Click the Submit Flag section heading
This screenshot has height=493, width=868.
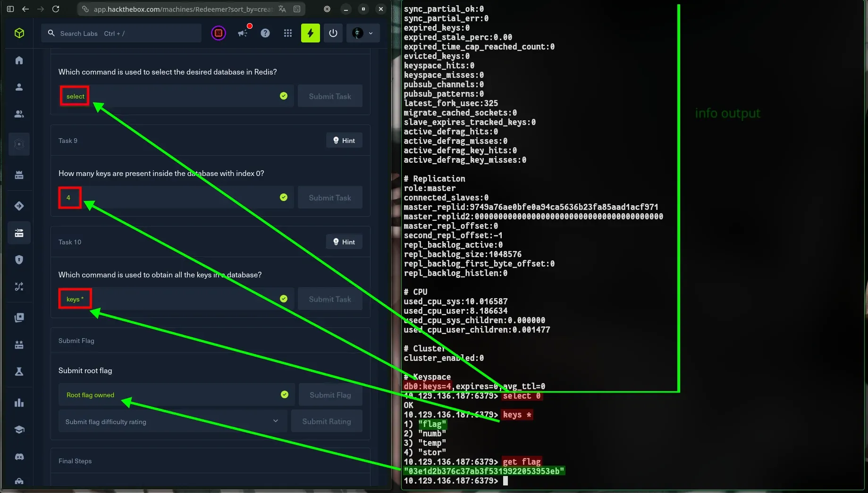tap(76, 341)
